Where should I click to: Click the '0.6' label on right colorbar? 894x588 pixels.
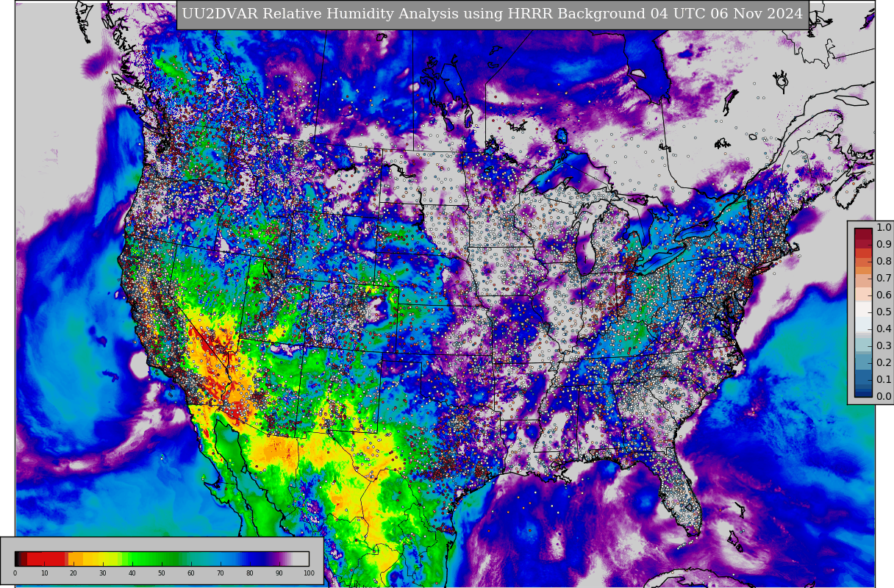click(884, 295)
